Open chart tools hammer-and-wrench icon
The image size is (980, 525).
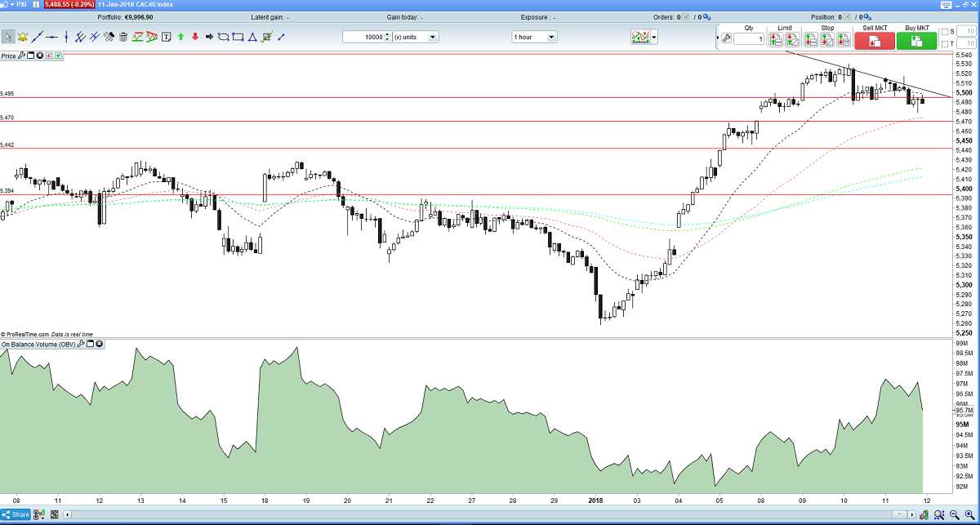[109, 37]
